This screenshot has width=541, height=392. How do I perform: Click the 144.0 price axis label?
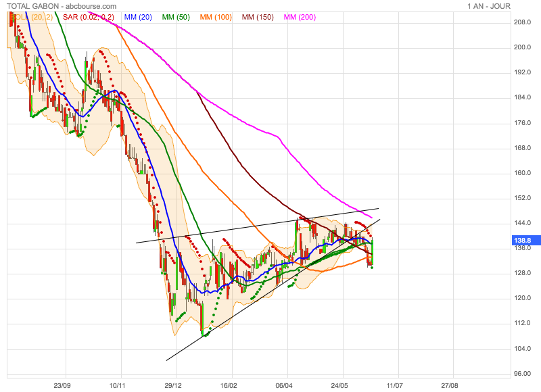[522, 223]
